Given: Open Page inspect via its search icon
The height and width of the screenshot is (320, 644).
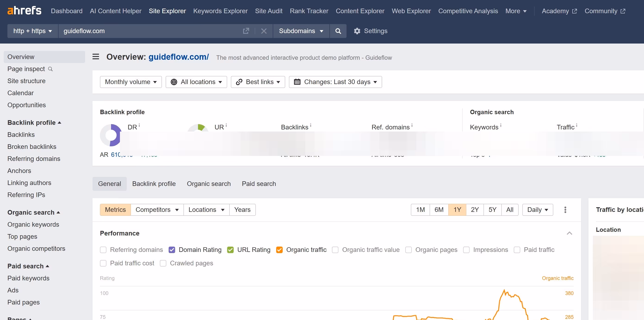Looking at the screenshot, I should pyautogui.click(x=50, y=69).
